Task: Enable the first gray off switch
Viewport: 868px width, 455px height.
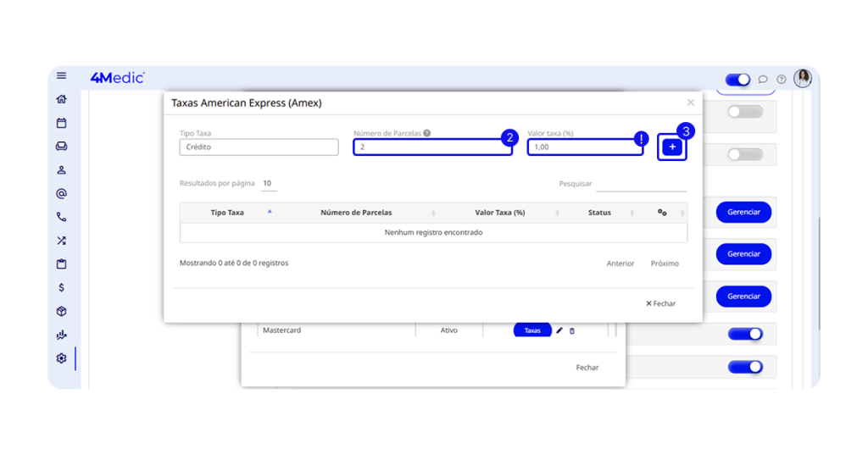Action: click(x=744, y=112)
